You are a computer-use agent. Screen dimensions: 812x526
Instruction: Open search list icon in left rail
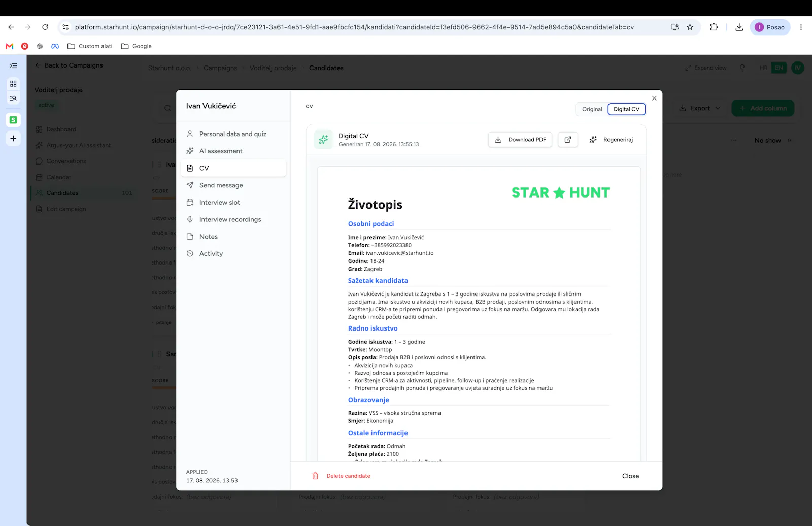(13, 98)
